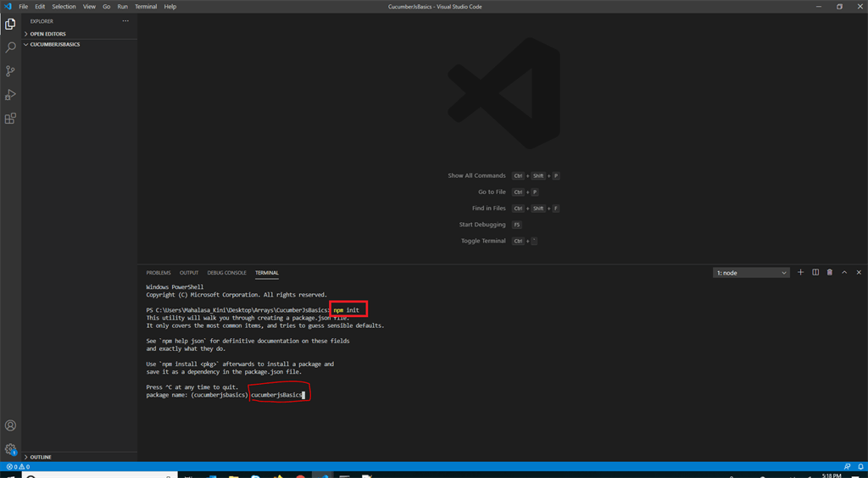
Task: Open the Go menu
Action: pos(106,7)
